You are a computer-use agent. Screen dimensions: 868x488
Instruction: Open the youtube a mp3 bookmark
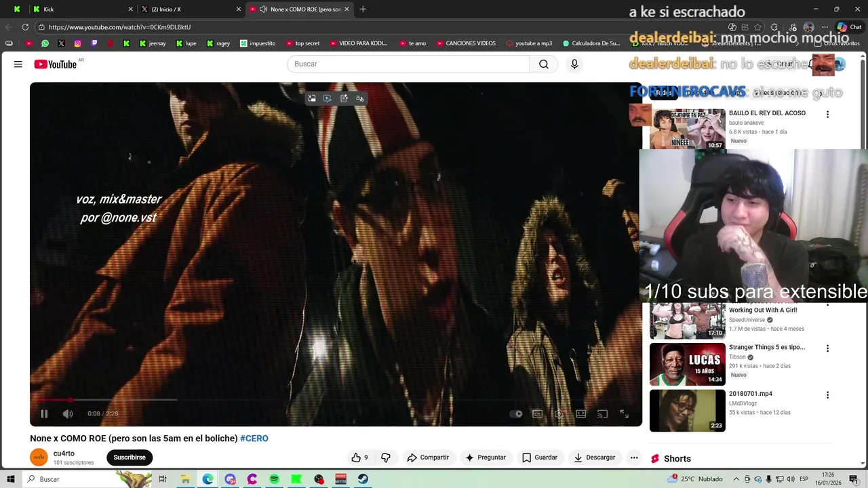coord(529,43)
